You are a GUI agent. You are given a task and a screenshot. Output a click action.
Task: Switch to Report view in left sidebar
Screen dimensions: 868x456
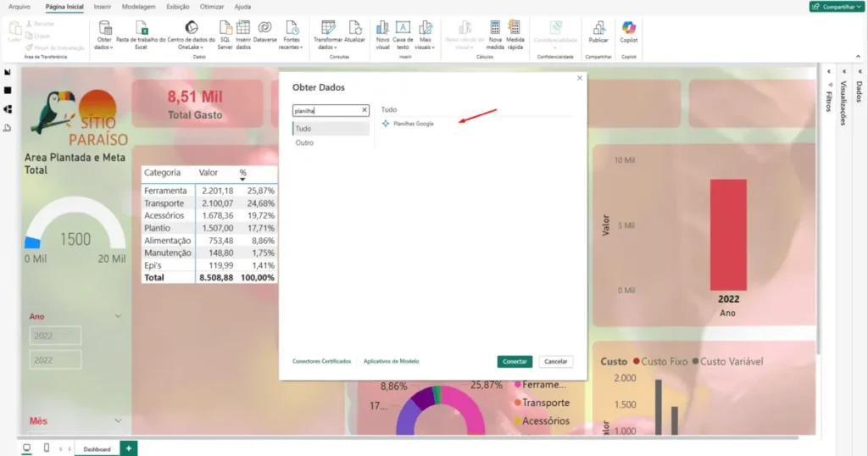[x=8, y=72]
